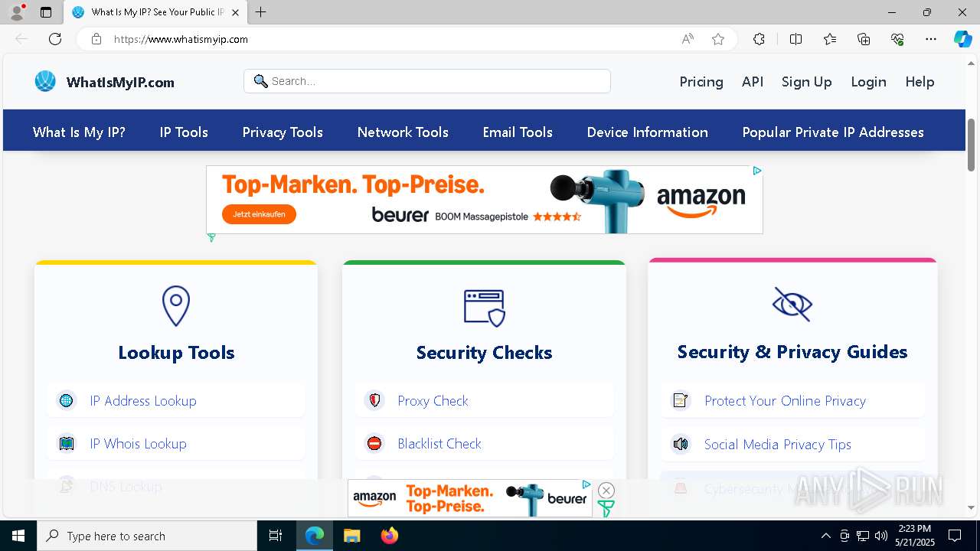This screenshot has height=551, width=980.
Task: Click the browser refresh icon
Action: click(x=55, y=39)
